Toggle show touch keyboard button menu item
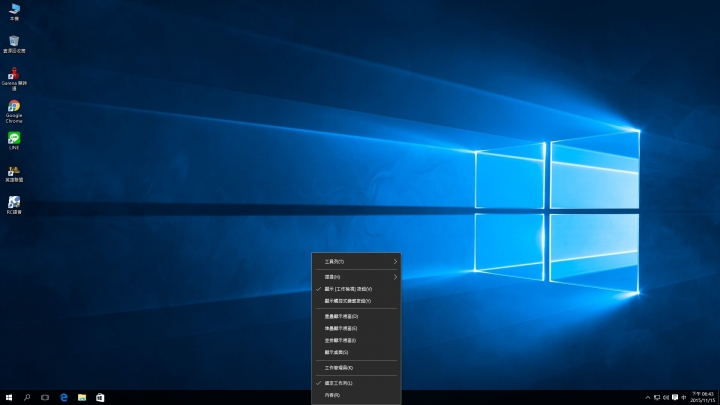 tap(356, 301)
